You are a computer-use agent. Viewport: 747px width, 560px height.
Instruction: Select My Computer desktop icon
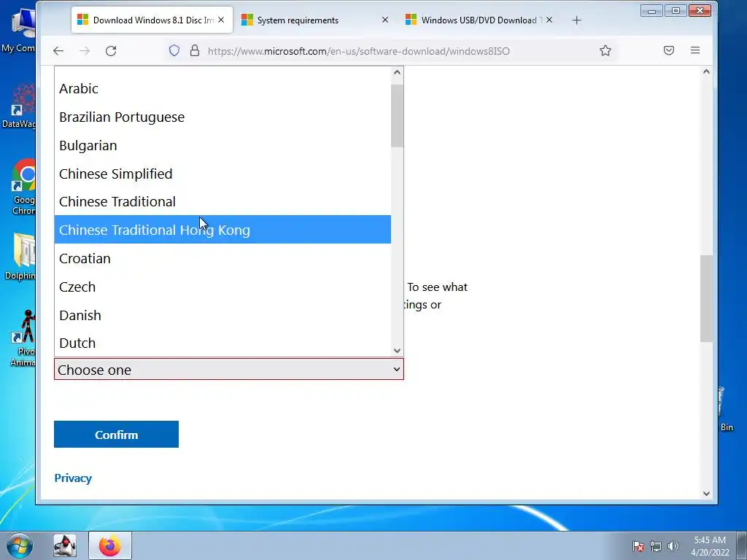tap(18, 31)
